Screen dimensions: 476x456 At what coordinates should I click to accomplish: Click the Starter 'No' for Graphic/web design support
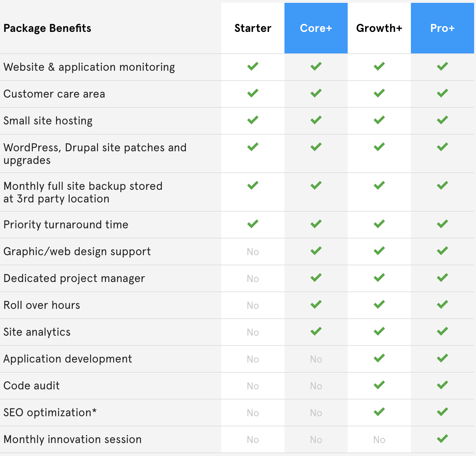[253, 252]
